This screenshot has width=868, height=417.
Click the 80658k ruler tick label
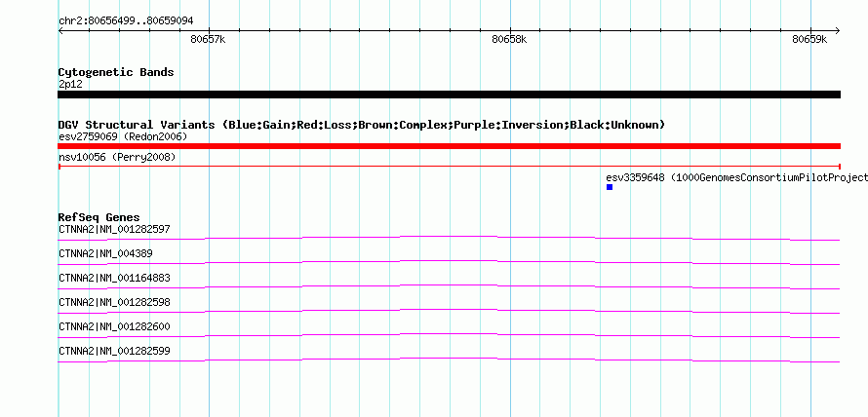click(509, 39)
